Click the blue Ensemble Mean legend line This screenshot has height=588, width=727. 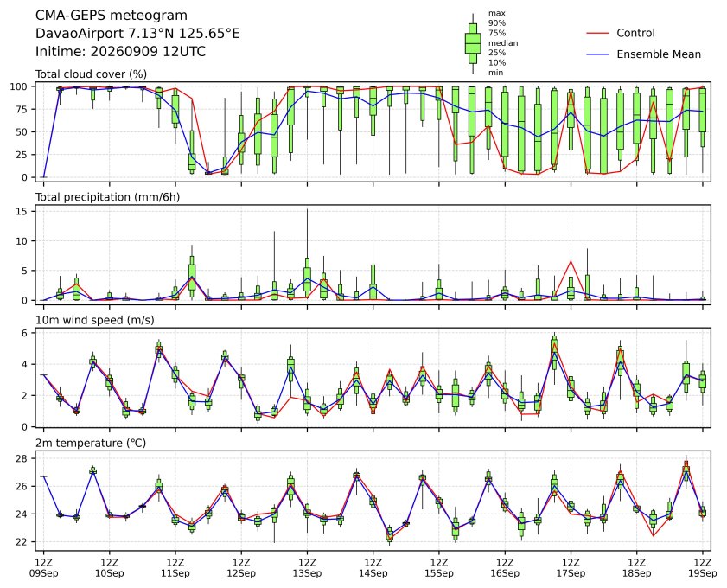[x=597, y=54]
